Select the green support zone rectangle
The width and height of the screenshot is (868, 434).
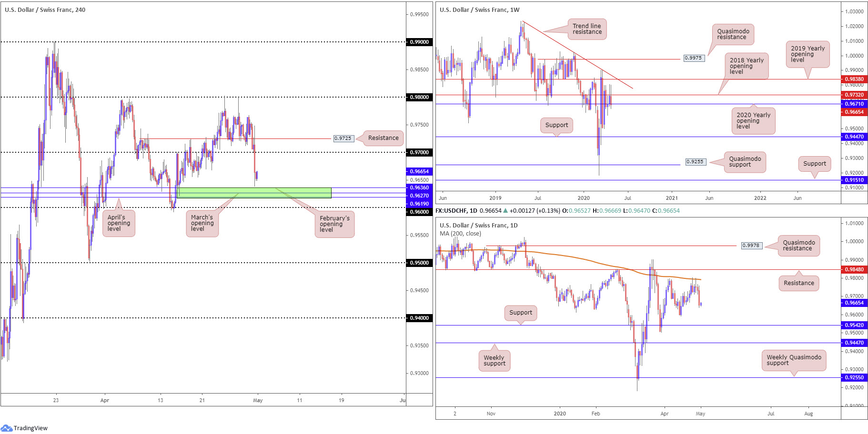254,193
